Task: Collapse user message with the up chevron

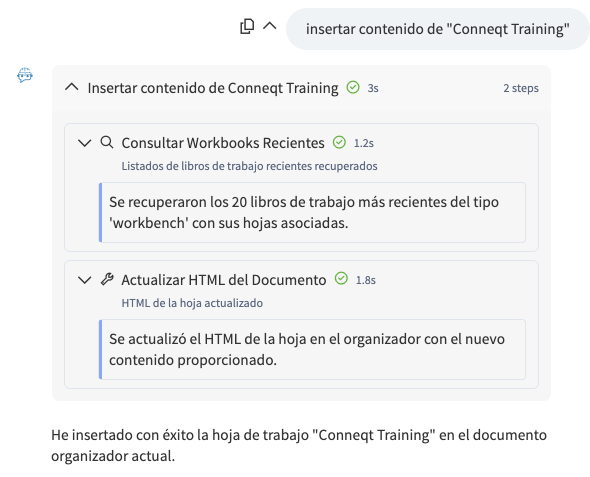Action: (x=270, y=26)
